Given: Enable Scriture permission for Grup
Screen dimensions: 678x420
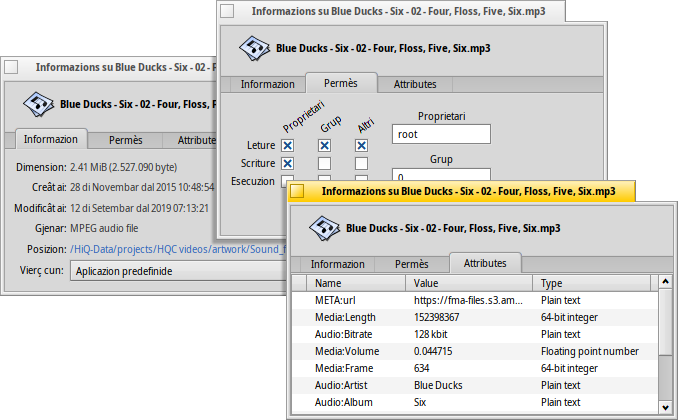Looking at the screenshot, I should (325, 164).
